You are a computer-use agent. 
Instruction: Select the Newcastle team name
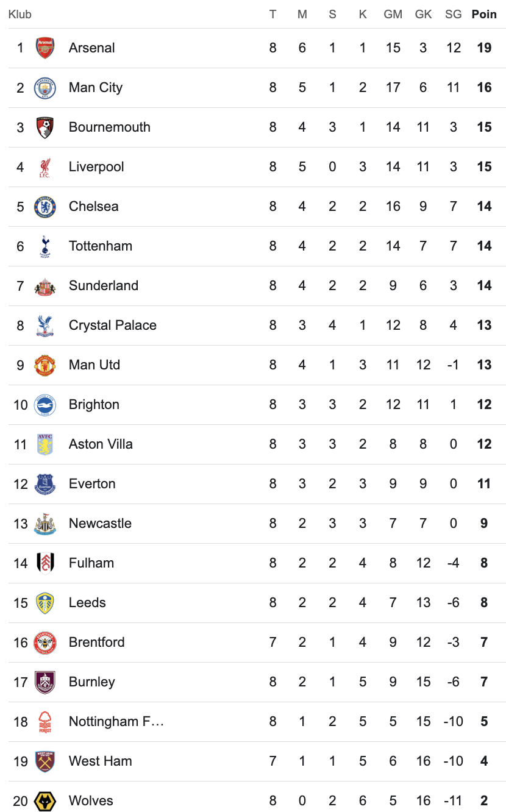click(x=100, y=524)
